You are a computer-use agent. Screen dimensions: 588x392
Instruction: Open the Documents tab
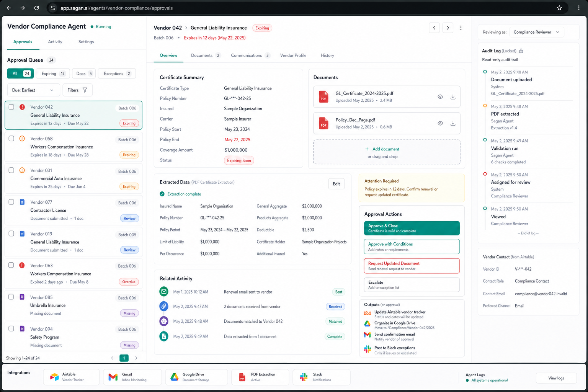(206, 56)
